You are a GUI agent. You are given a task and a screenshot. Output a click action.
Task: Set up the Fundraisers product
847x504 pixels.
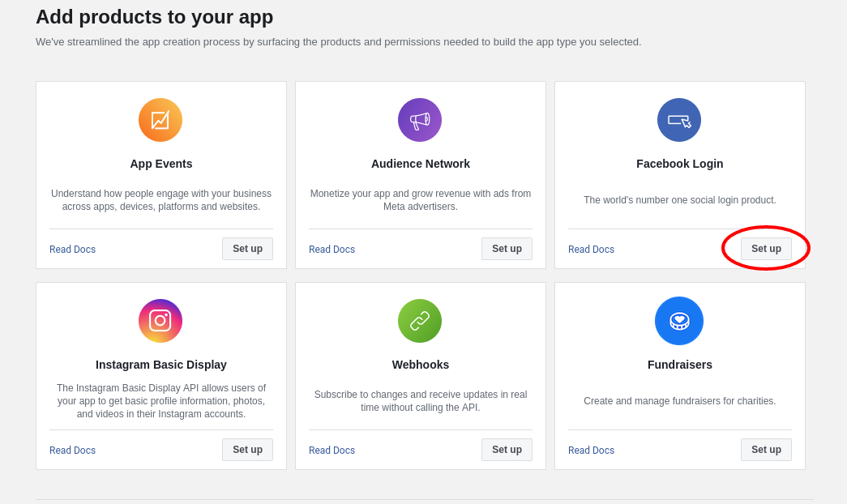pyautogui.click(x=766, y=450)
